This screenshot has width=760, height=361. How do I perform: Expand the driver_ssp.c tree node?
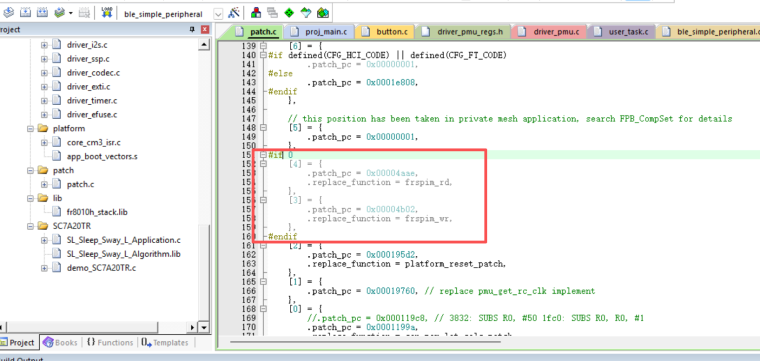44,59
